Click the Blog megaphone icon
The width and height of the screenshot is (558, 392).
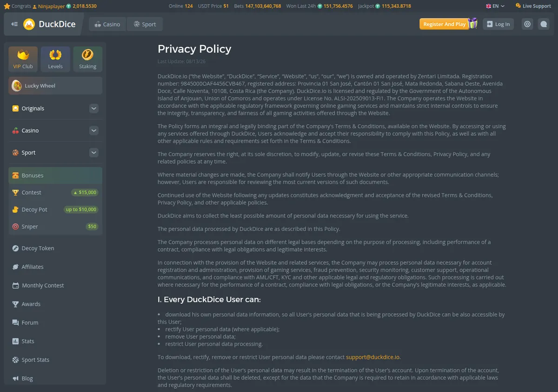coord(16,379)
